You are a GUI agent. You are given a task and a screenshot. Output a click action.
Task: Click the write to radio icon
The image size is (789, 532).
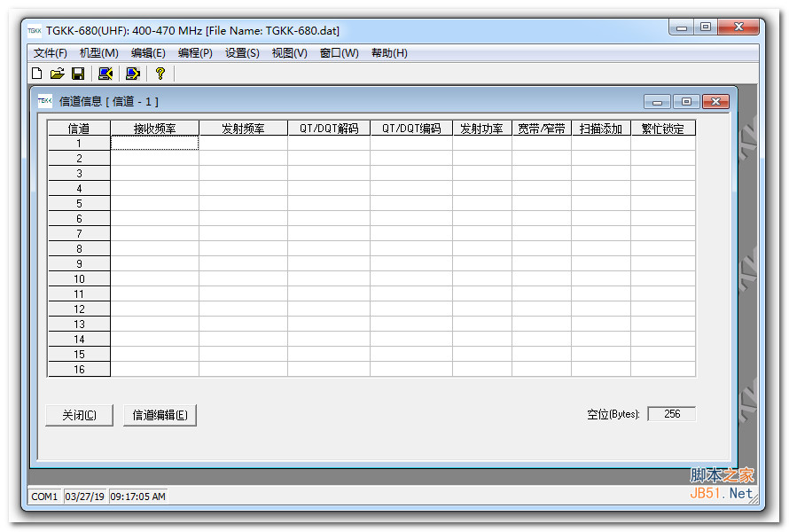[133, 74]
